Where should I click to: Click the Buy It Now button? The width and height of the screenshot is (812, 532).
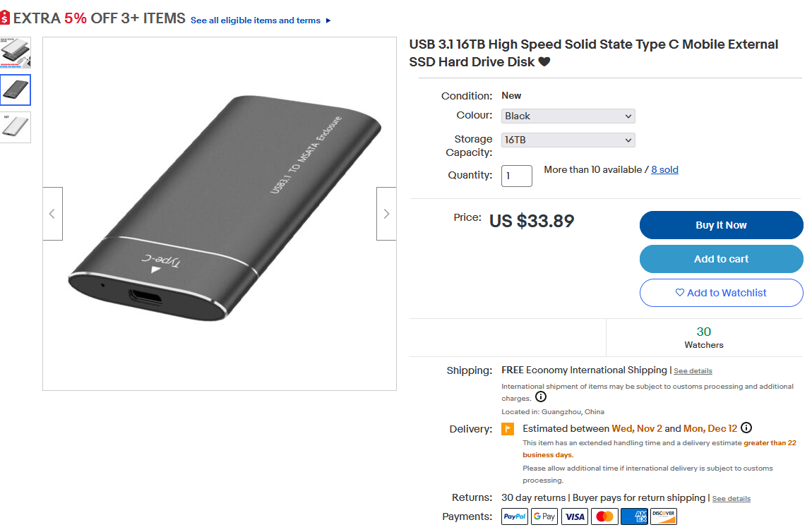(722, 225)
